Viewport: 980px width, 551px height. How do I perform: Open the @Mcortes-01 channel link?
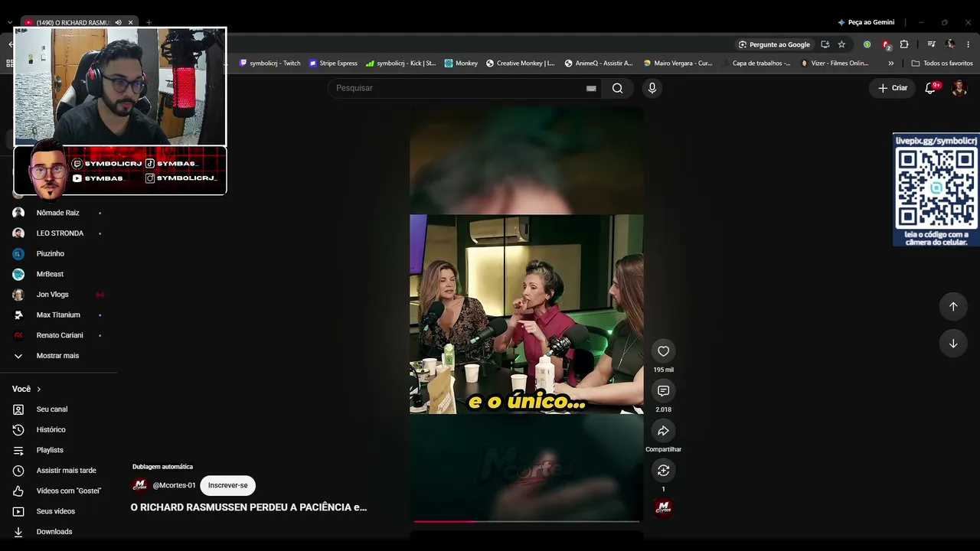pyautogui.click(x=174, y=485)
